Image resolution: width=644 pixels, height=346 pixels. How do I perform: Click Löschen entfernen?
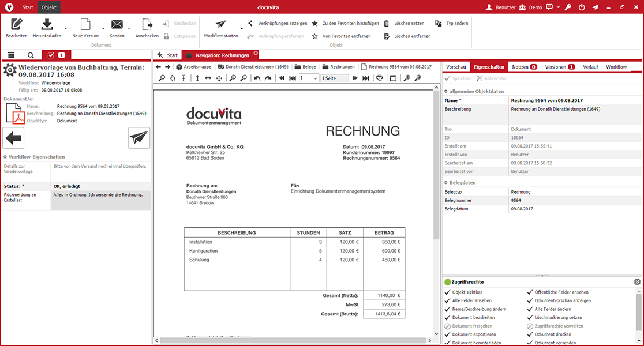(407, 36)
